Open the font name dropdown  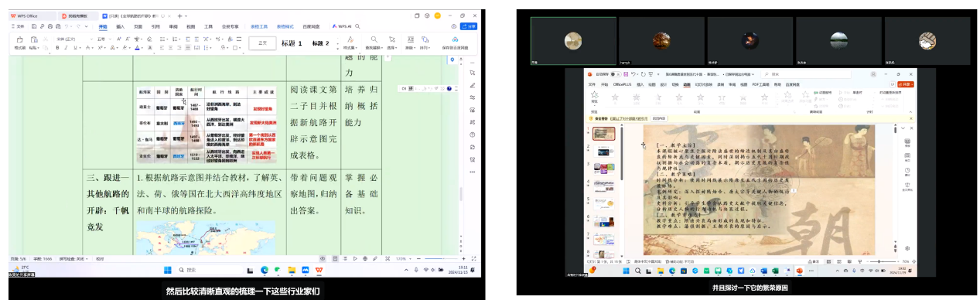pyautogui.click(x=74, y=39)
